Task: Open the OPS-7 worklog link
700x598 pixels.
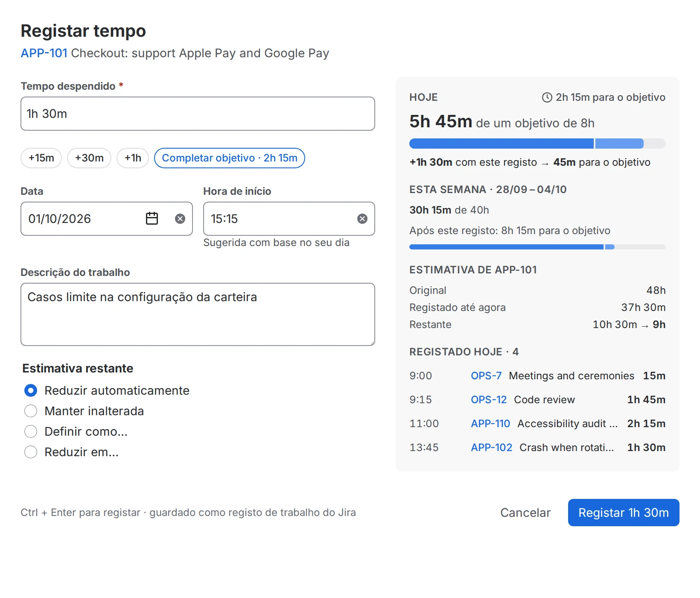Action: click(x=486, y=376)
